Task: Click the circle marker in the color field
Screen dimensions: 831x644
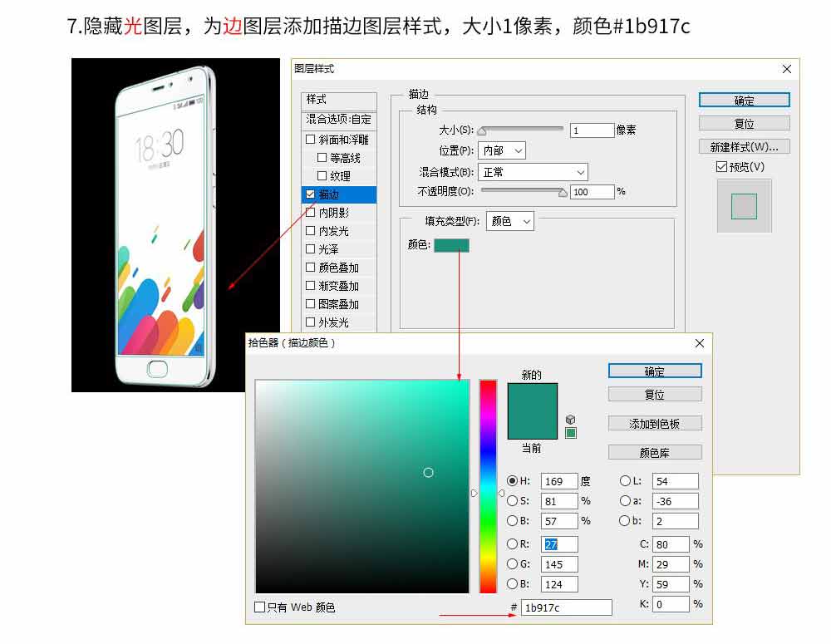Action: (428, 472)
